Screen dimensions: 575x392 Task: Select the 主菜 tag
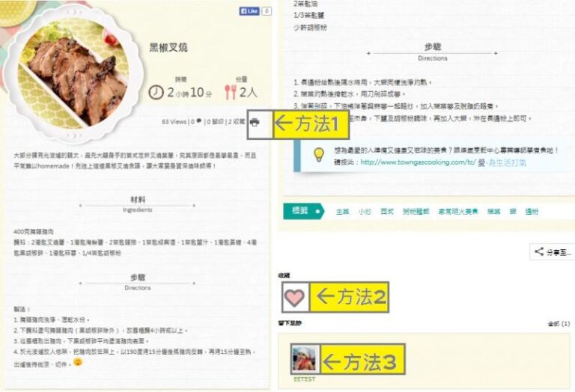coord(342,212)
